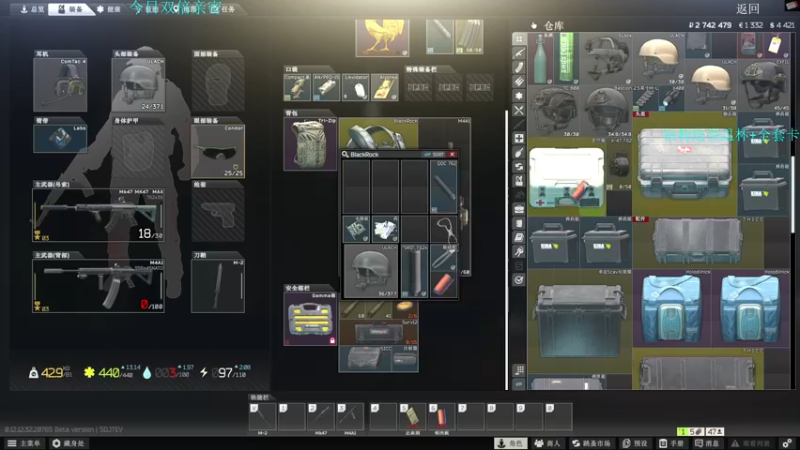Image resolution: width=800 pixels, height=450 pixels.
Task: Click the golden rooster item
Action: pyautogui.click(x=382, y=38)
